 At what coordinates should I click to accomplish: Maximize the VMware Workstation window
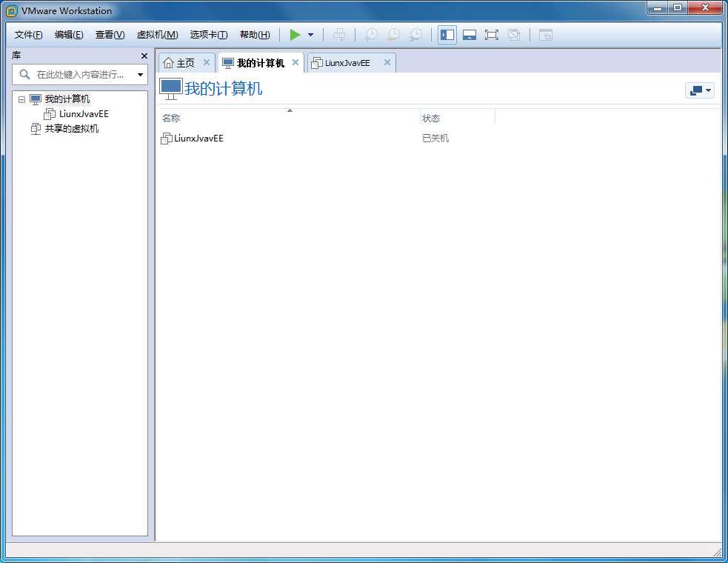click(678, 8)
